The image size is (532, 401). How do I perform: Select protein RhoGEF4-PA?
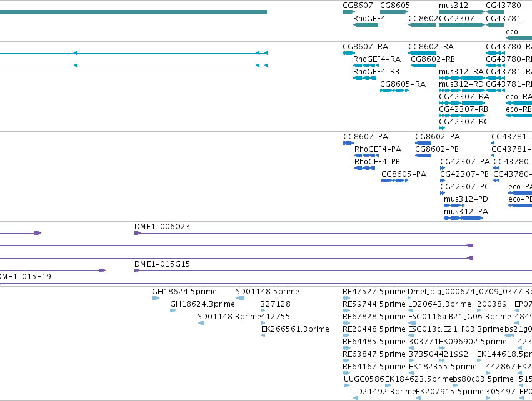(366, 156)
